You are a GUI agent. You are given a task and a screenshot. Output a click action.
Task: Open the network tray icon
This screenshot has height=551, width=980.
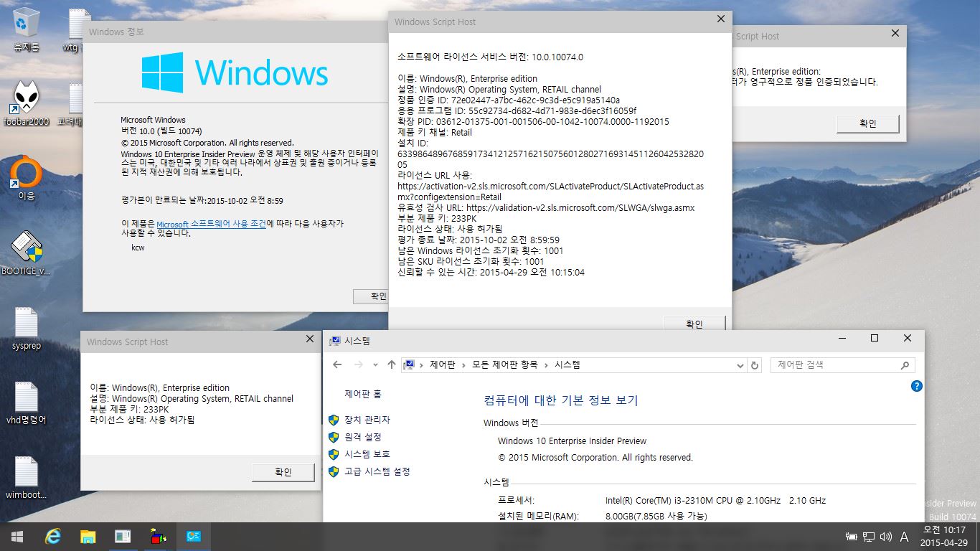click(x=869, y=537)
